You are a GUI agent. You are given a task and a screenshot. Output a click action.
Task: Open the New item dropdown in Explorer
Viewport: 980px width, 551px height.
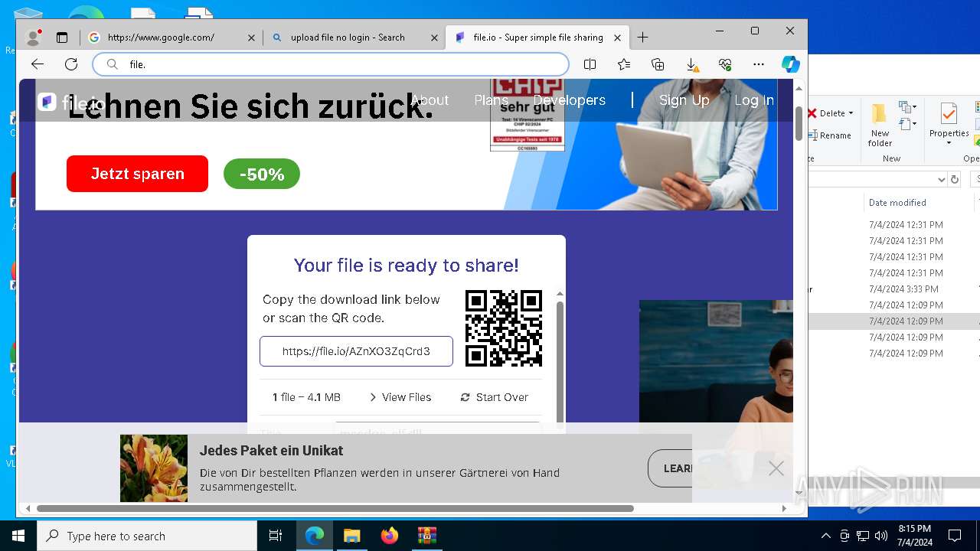pyautogui.click(x=908, y=108)
